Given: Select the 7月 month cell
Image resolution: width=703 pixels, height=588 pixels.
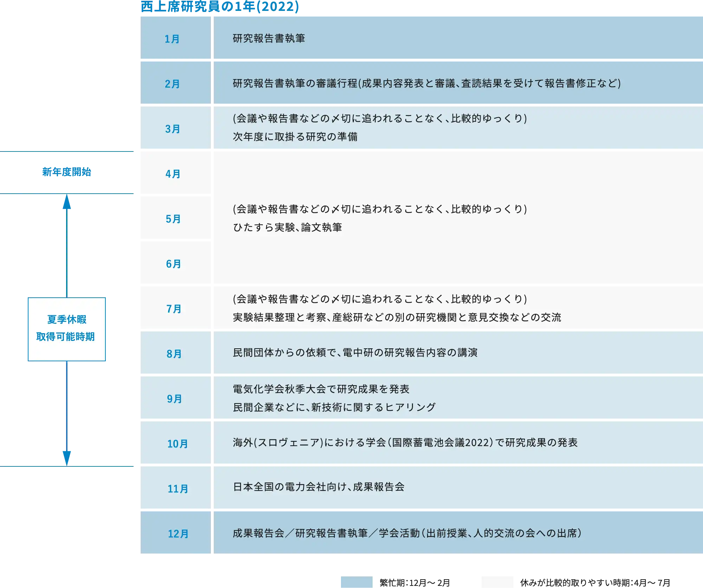Looking at the screenshot, I should tap(176, 308).
